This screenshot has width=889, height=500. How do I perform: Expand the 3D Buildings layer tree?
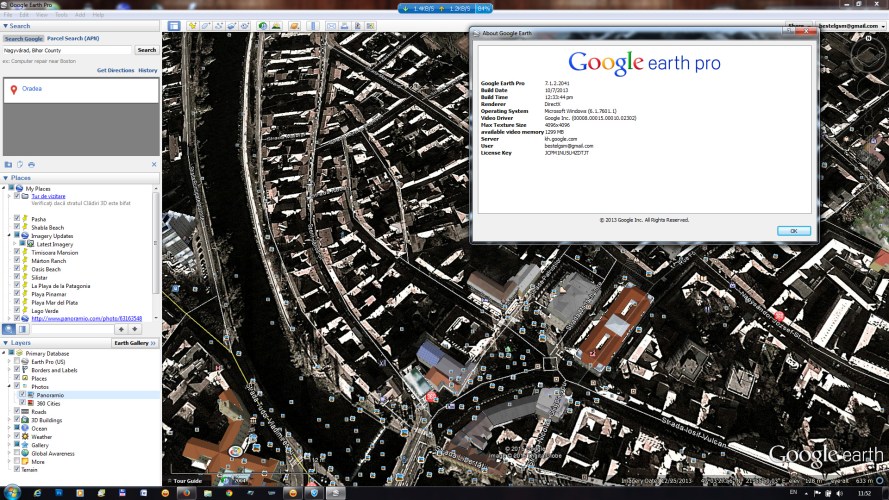pos(9,420)
